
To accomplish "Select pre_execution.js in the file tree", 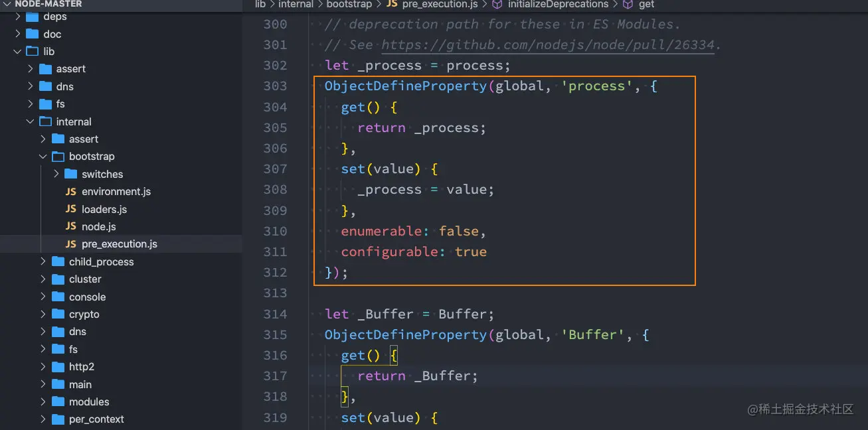I will [120, 244].
